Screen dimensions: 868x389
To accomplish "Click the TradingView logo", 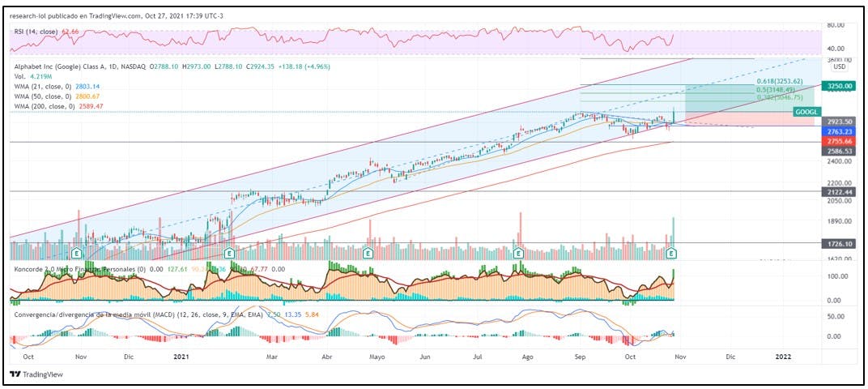I will 37,374.
